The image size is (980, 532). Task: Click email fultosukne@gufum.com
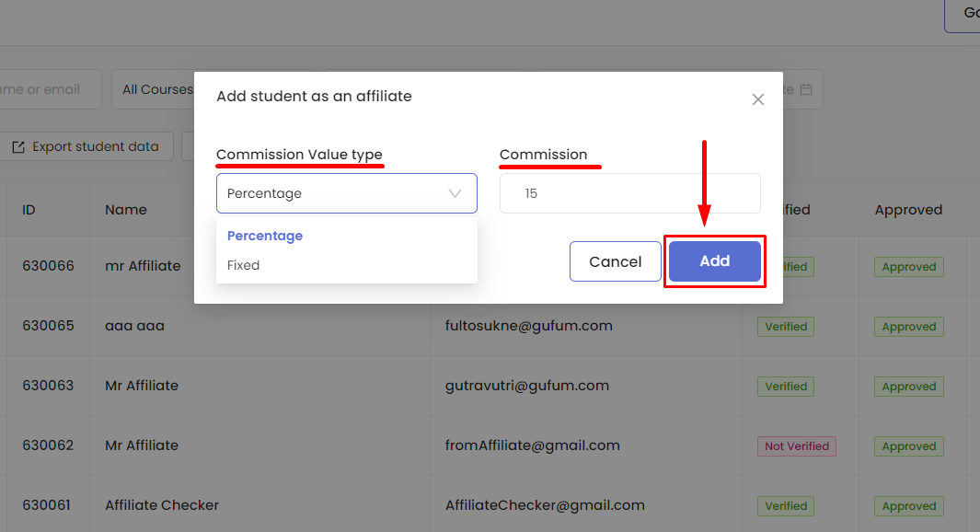[x=529, y=326]
